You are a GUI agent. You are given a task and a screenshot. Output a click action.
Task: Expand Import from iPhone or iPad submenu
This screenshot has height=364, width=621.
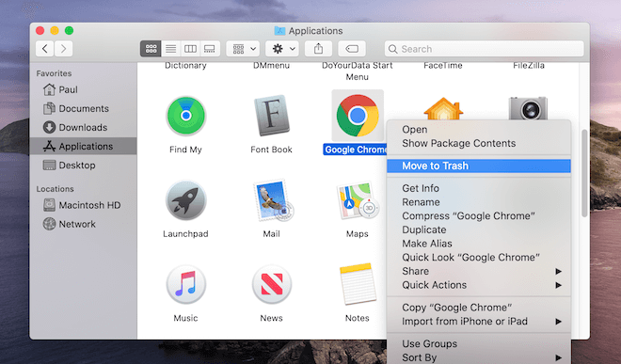(479, 322)
